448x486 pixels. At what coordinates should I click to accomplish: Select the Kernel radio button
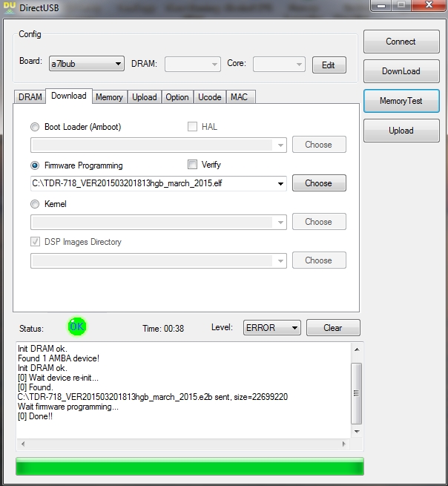pyautogui.click(x=35, y=204)
